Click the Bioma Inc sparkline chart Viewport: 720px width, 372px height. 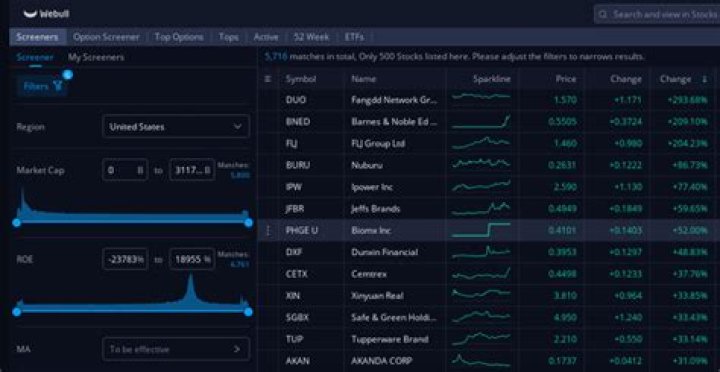click(481, 230)
